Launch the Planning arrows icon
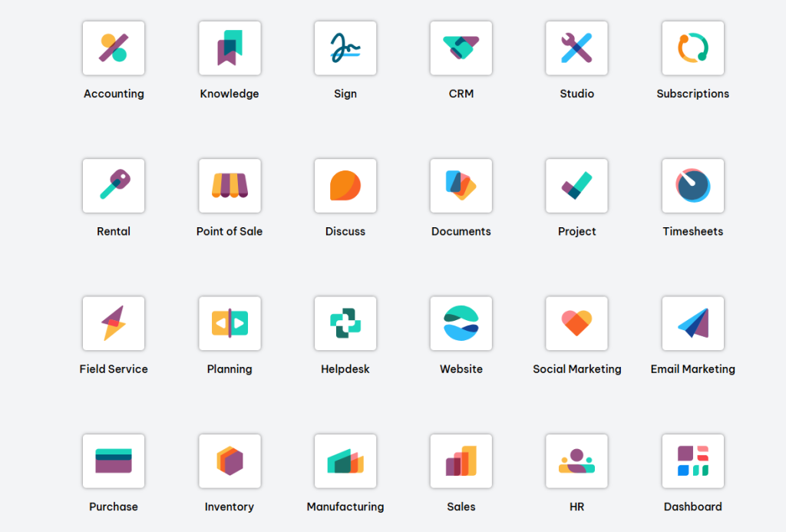The width and height of the screenshot is (786, 532). click(x=230, y=323)
